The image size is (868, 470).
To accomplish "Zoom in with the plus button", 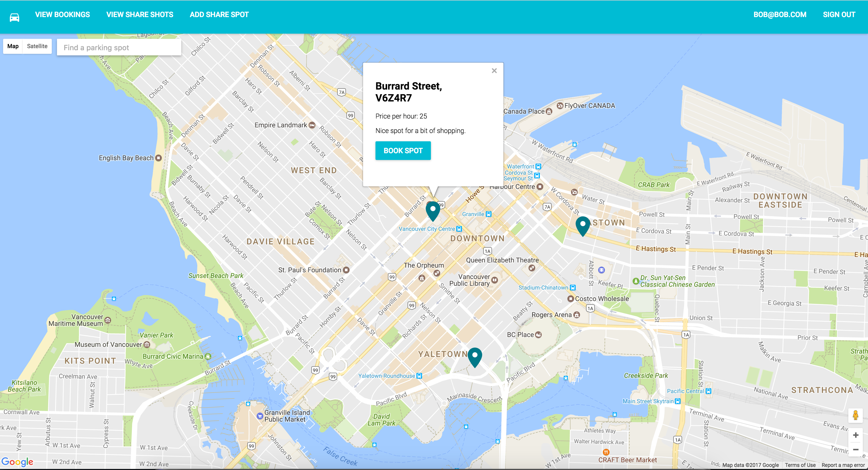I will click(855, 435).
